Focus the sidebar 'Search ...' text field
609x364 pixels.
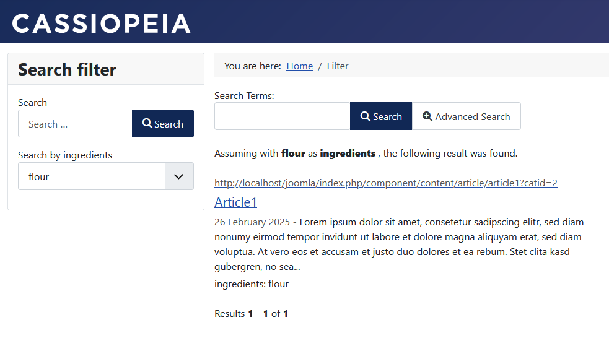click(75, 124)
